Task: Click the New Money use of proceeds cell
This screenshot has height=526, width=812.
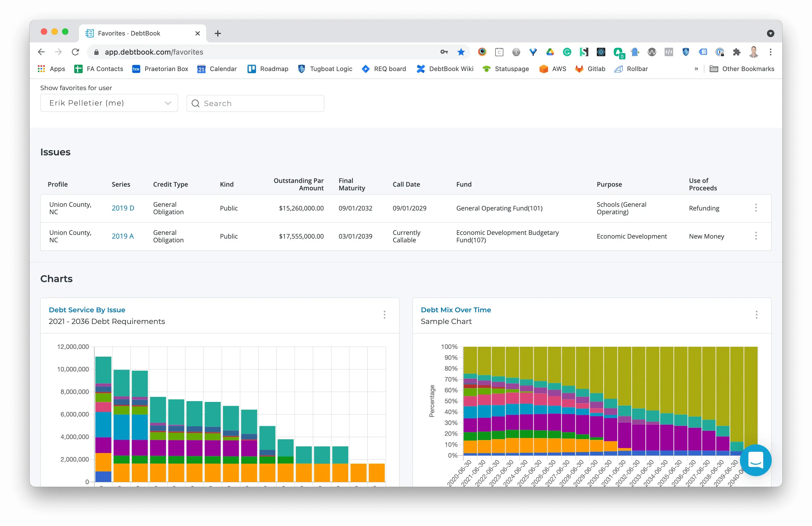Action: pos(706,236)
